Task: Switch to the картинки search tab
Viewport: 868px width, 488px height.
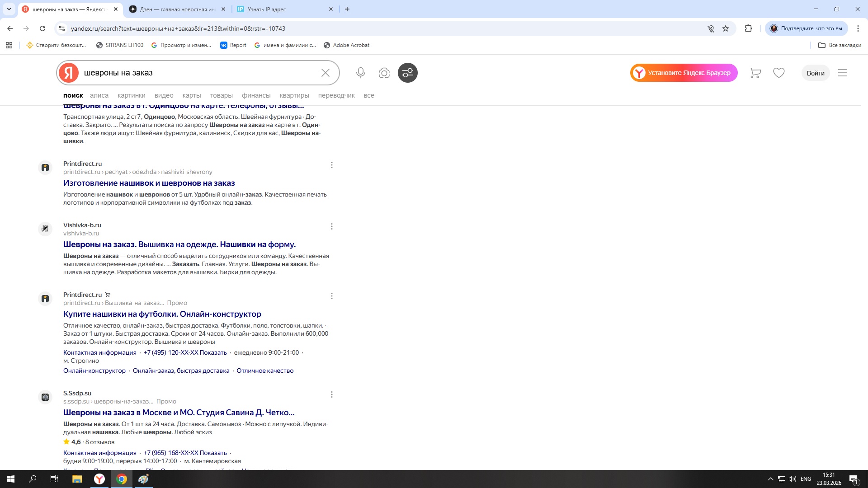Action: pyautogui.click(x=131, y=95)
